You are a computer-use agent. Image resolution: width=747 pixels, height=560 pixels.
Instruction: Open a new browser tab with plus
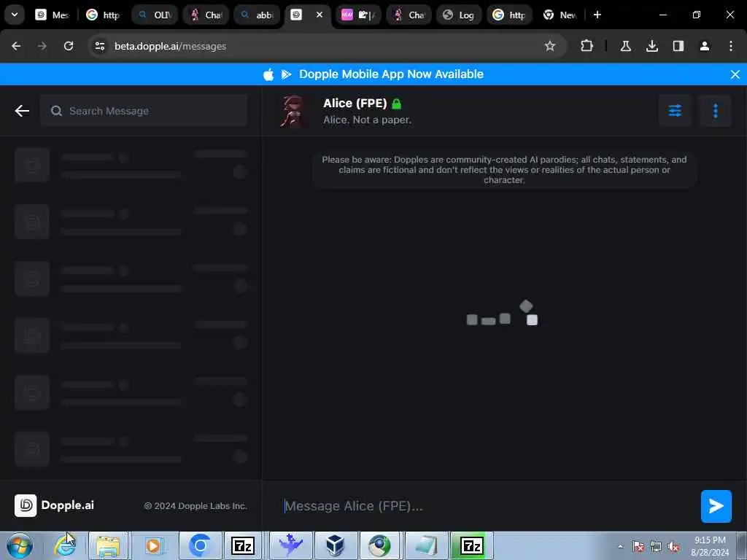tap(597, 15)
